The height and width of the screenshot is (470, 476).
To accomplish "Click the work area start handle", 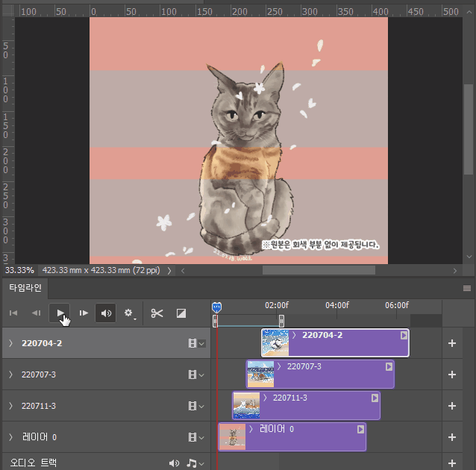I will (x=215, y=321).
